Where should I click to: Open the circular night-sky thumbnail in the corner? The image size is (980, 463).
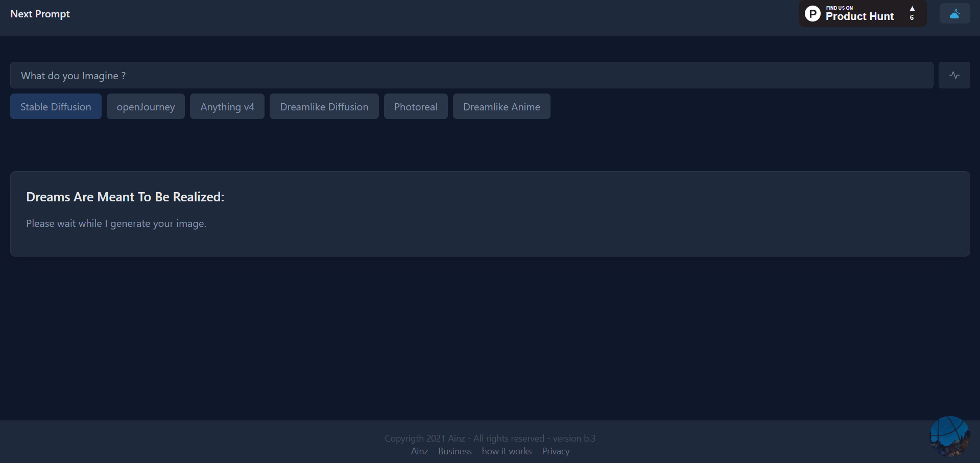pos(949,436)
